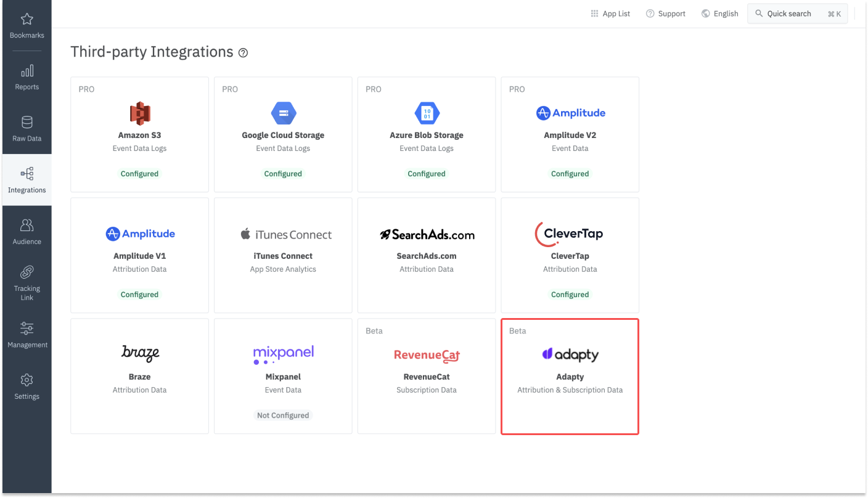Open the Google Cloud Storage integration title
This screenshot has width=868, height=498.
pyautogui.click(x=283, y=135)
